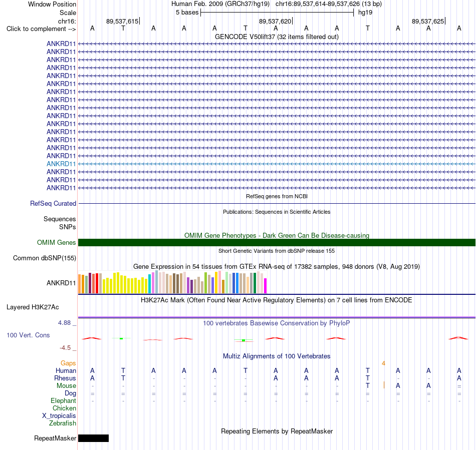This screenshot has height=450, width=476.
Task: Click the orange 4 in the Gaps row
Action: 384,363
